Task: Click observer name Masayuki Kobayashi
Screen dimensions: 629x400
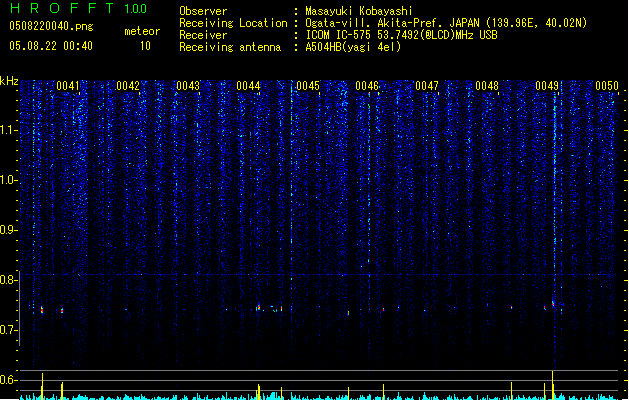Action: (x=359, y=11)
